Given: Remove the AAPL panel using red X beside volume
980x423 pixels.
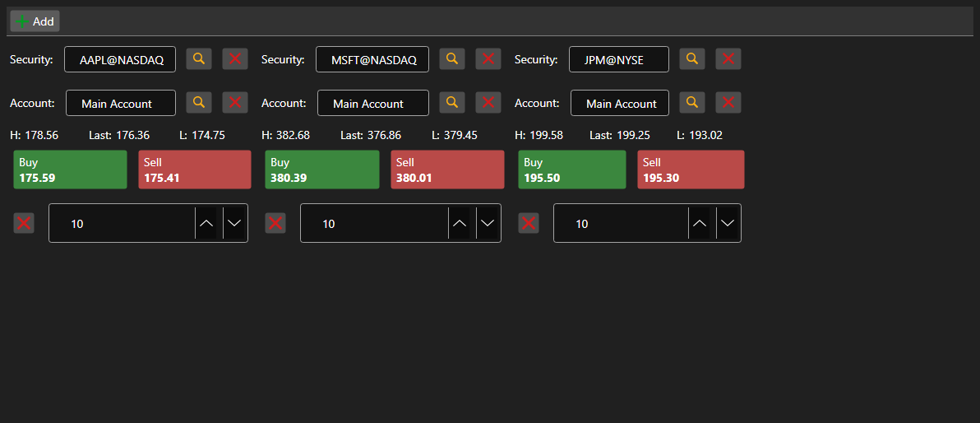Looking at the screenshot, I should click(25, 223).
